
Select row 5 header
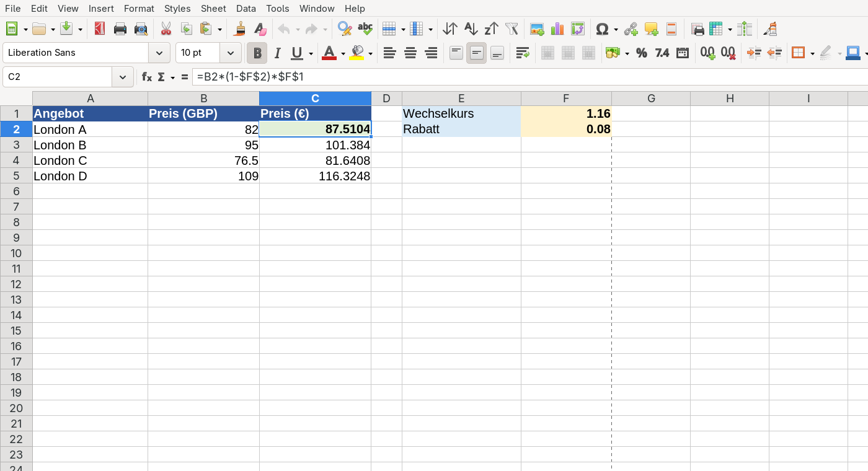pos(16,176)
